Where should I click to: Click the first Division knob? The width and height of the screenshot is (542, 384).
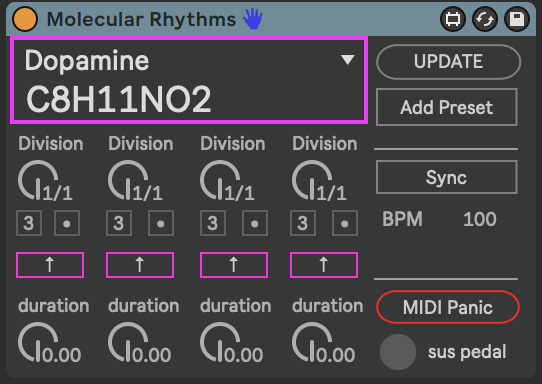[38, 180]
